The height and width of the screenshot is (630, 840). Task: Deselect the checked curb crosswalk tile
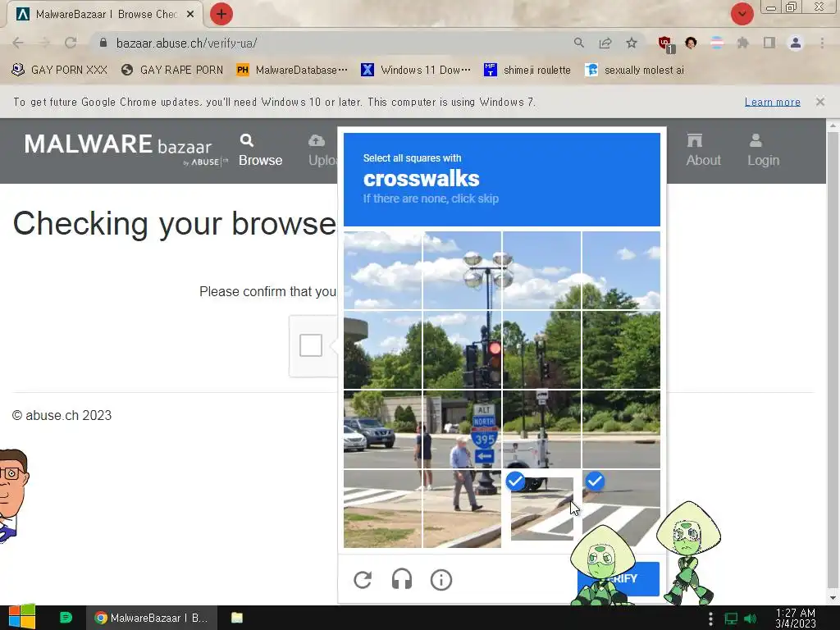coord(541,509)
